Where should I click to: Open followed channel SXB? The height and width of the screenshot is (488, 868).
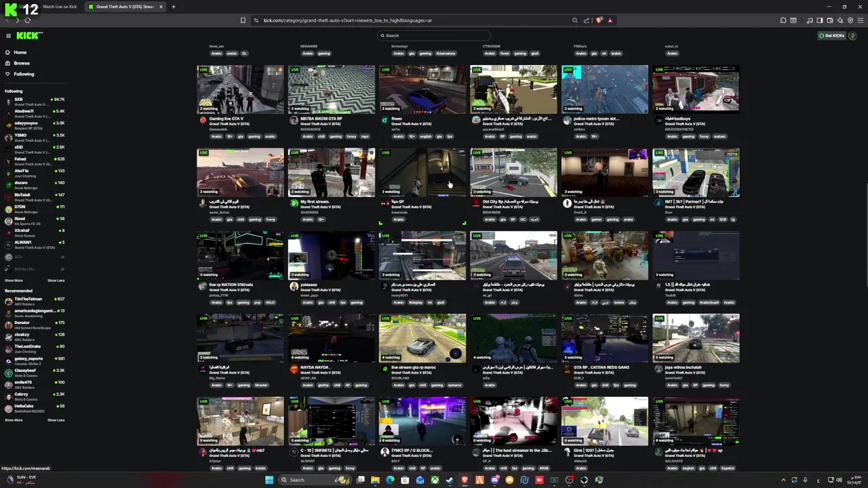[34, 102]
